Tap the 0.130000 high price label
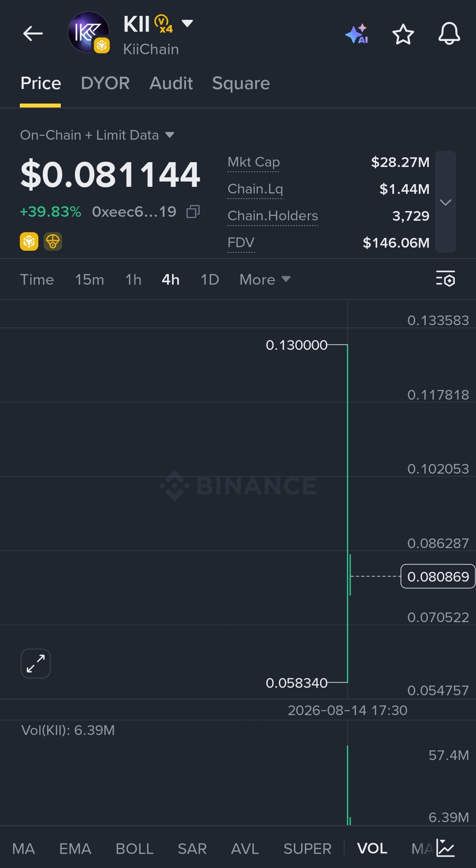 pos(297,345)
